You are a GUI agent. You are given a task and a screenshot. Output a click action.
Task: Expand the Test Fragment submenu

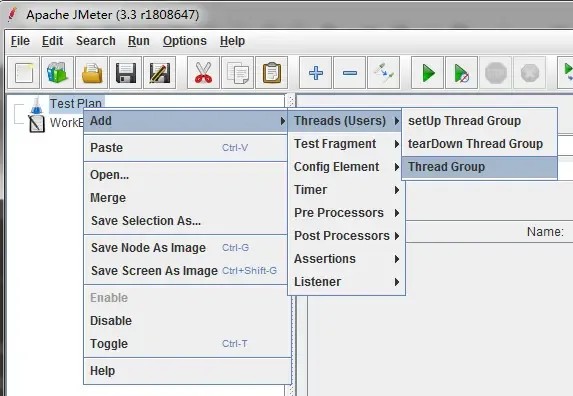tap(346, 144)
